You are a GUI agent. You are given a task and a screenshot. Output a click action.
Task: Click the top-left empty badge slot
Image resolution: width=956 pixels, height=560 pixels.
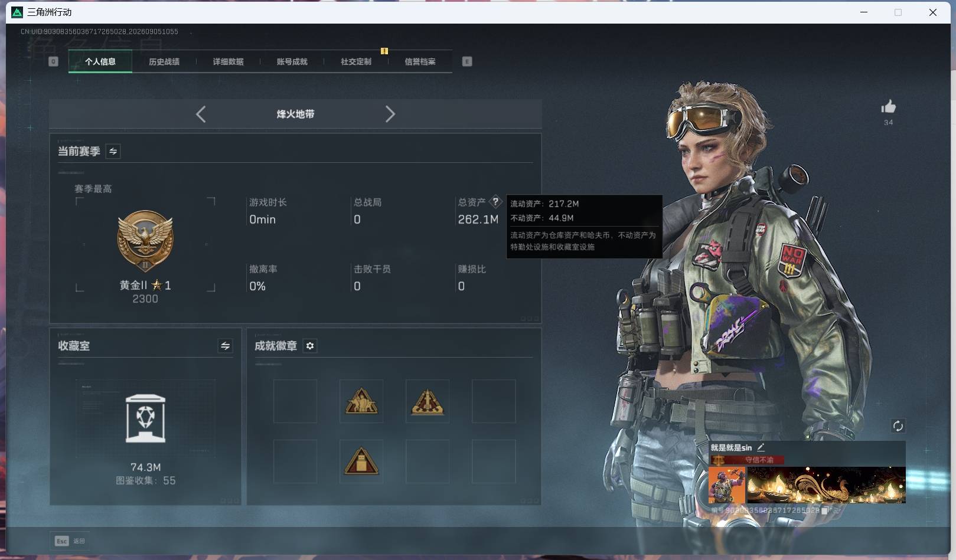tap(295, 401)
